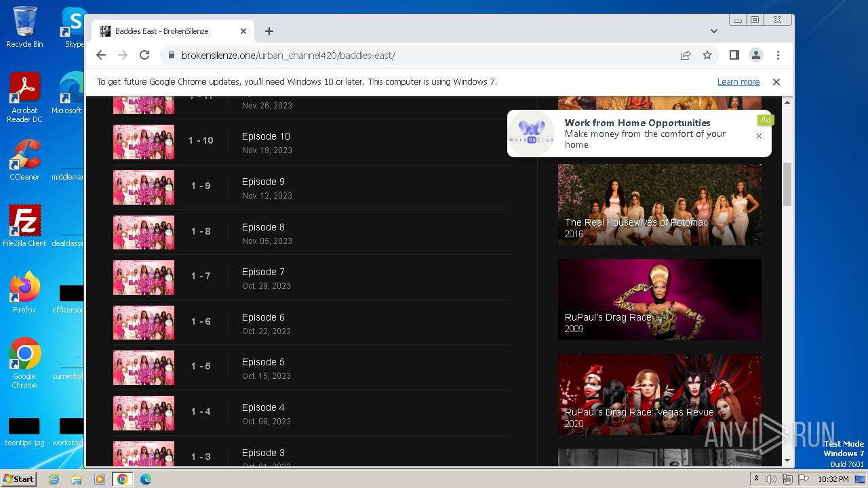Image resolution: width=868 pixels, height=488 pixels.
Task: Click the padlock site info icon
Action: coord(171,56)
